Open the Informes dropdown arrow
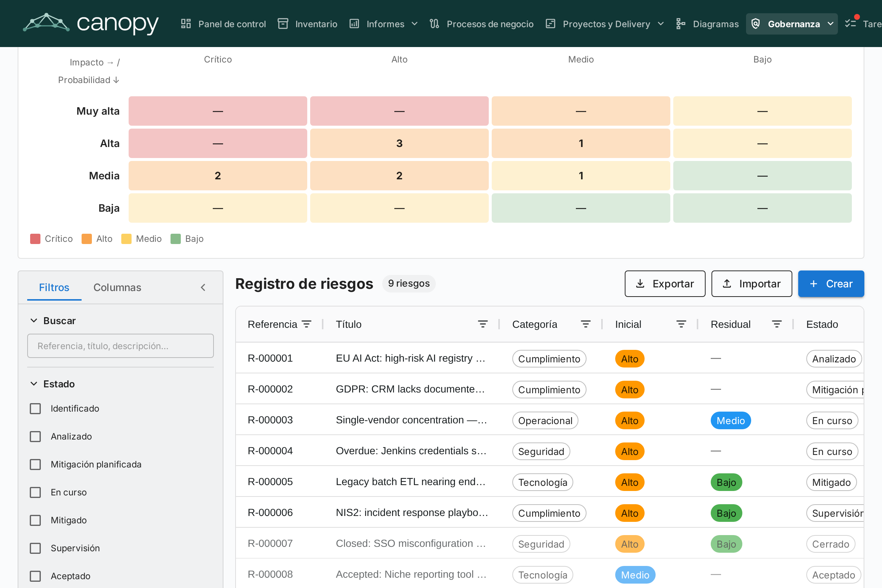Image resolution: width=882 pixels, height=588 pixels. (x=415, y=24)
